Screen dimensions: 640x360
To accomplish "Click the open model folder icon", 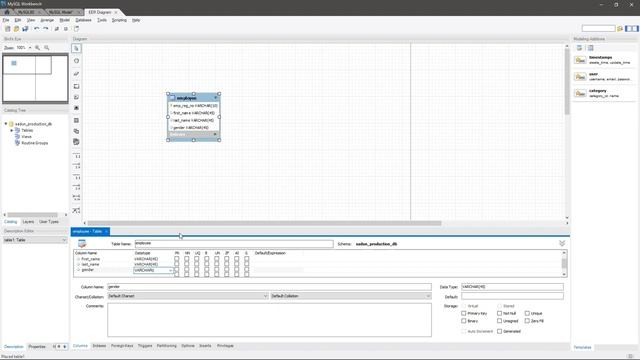I will pyautogui.click(x=16, y=29).
